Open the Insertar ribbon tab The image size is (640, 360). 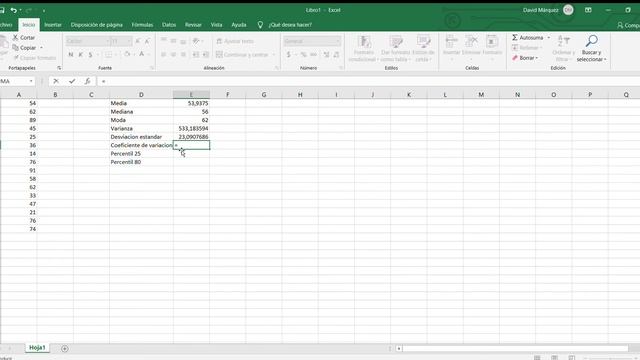[53, 25]
